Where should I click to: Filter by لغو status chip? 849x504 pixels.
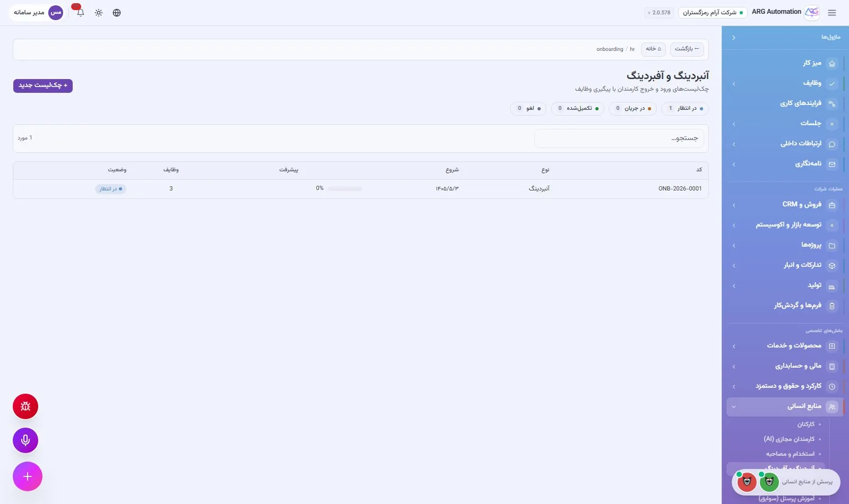[529, 109]
